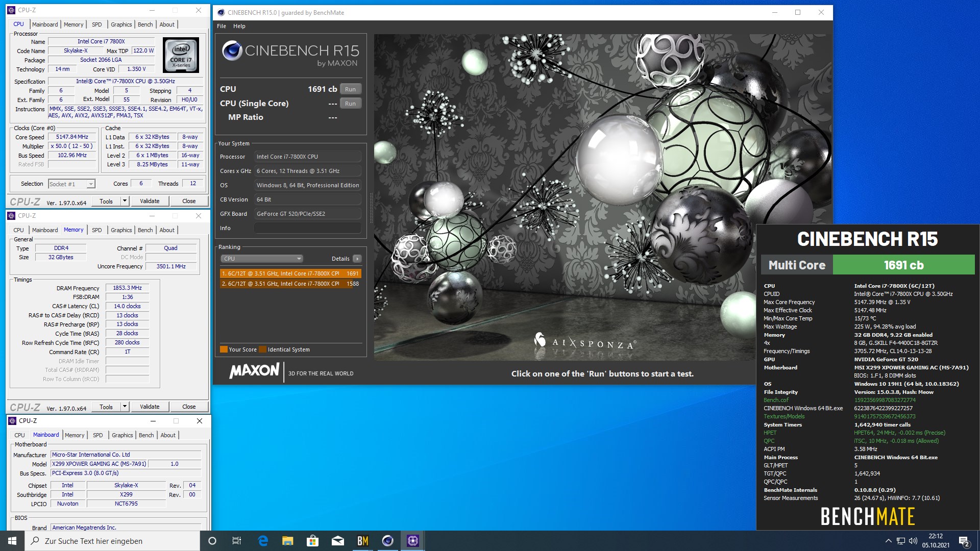Open CPU tab in Mainboard CPU-Z window
980x551 pixels.
coord(19,435)
